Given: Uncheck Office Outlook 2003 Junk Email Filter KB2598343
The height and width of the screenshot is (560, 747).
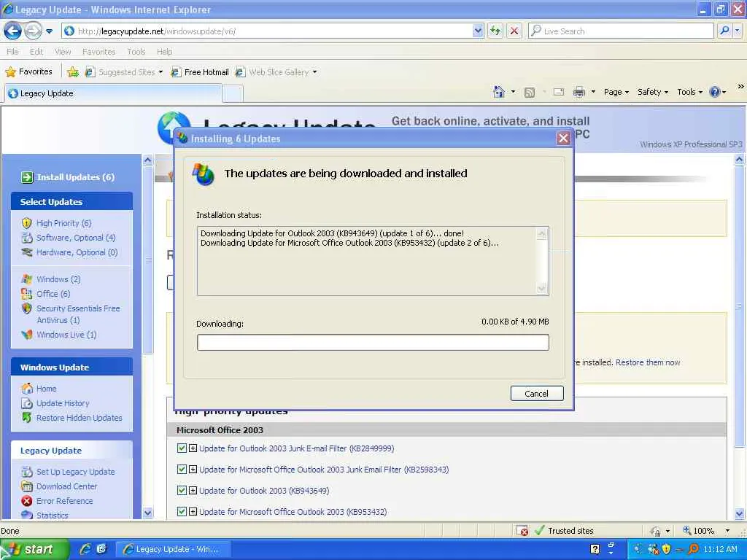Looking at the screenshot, I should [182, 470].
